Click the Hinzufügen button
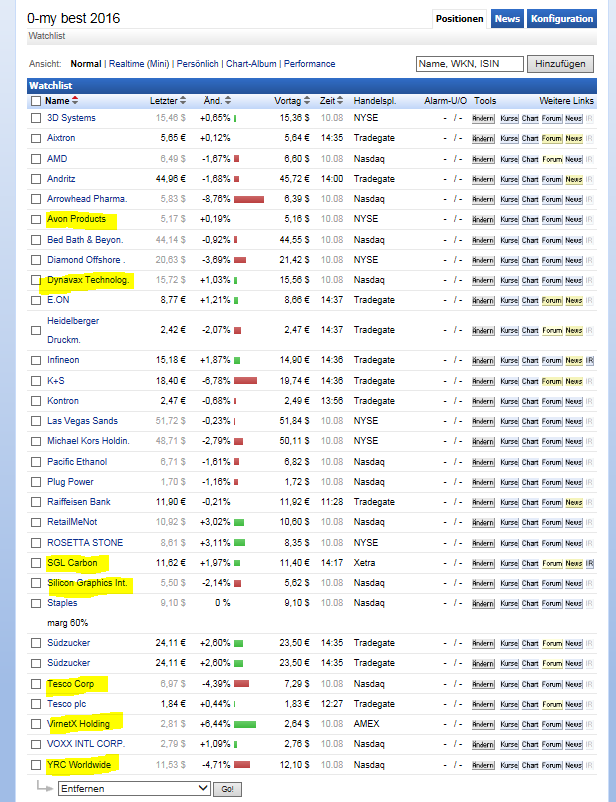The height and width of the screenshot is (802, 616). coord(560,64)
